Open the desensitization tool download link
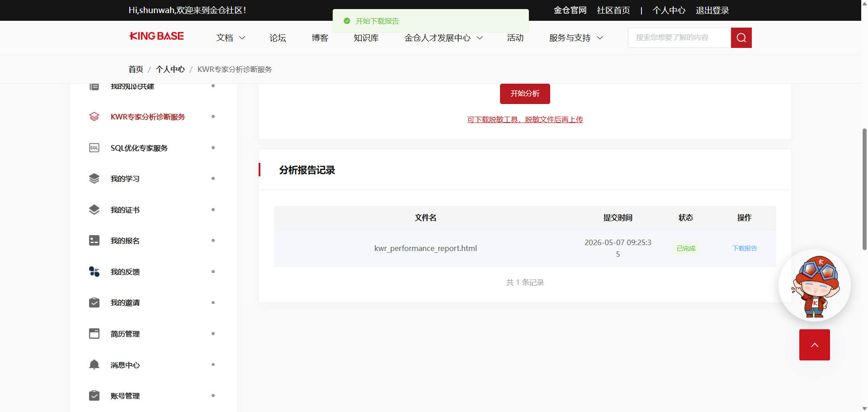Viewport: 868px width, 412px height. (525, 119)
